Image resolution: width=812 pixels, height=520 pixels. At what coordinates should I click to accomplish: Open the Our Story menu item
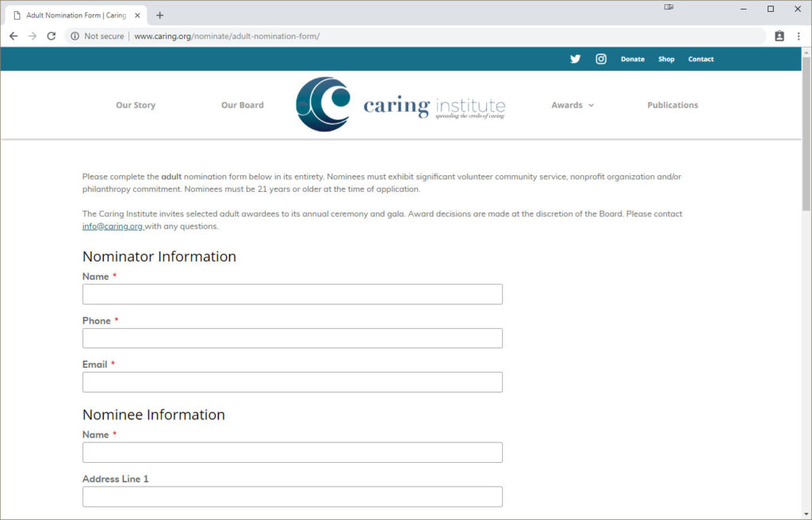coord(136,105)
